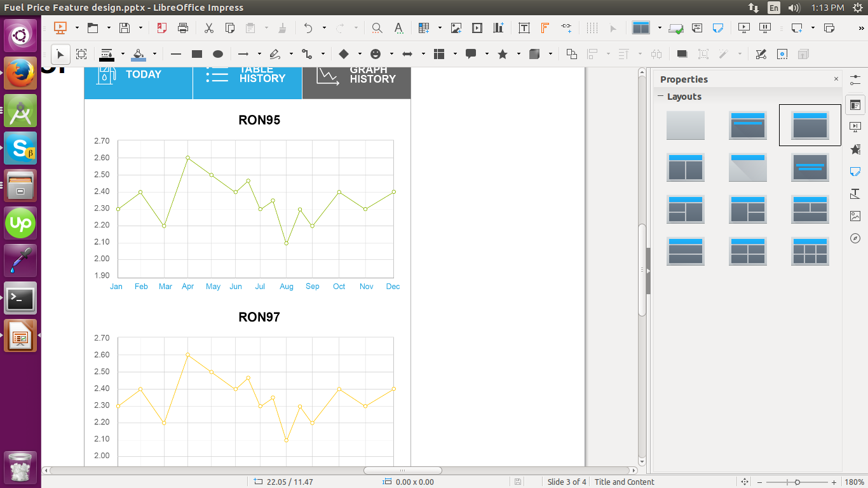Print the presentation using the printer icon
Viewport: 868px width, 488px height.
183,28
